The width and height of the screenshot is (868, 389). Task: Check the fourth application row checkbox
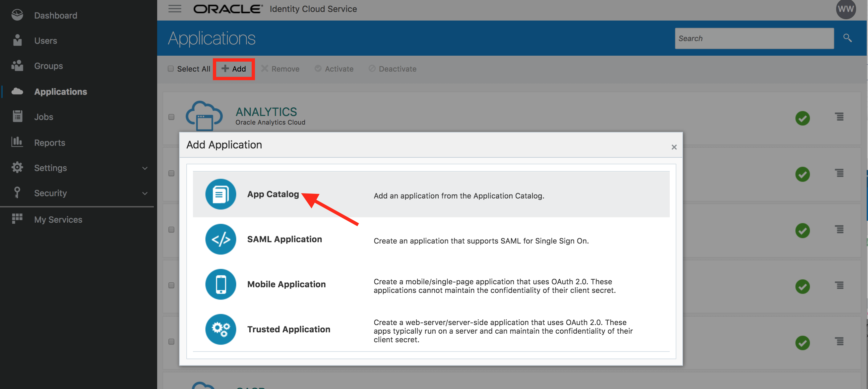pyautogui.click(x=171, y=285)
